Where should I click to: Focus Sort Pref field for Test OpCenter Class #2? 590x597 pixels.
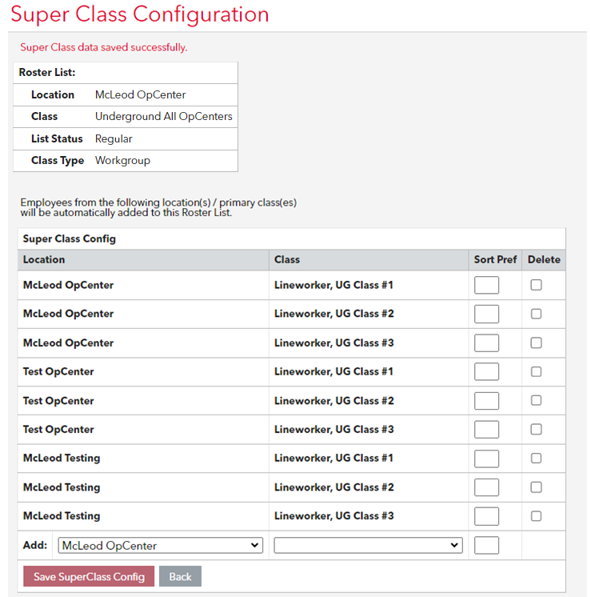click(x=486, y=401)
